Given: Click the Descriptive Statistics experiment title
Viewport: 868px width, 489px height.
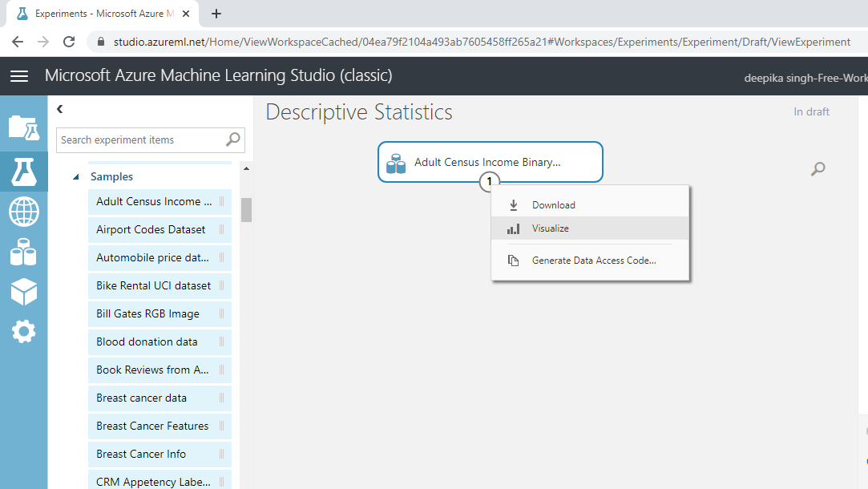Looking at the screenshot, I should [x=359, y=112].
